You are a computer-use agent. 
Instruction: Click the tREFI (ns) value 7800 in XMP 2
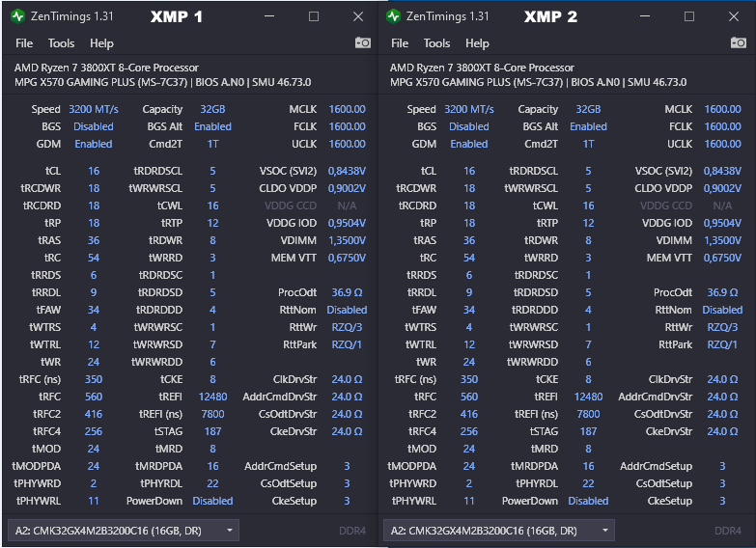tap(588, 414)
